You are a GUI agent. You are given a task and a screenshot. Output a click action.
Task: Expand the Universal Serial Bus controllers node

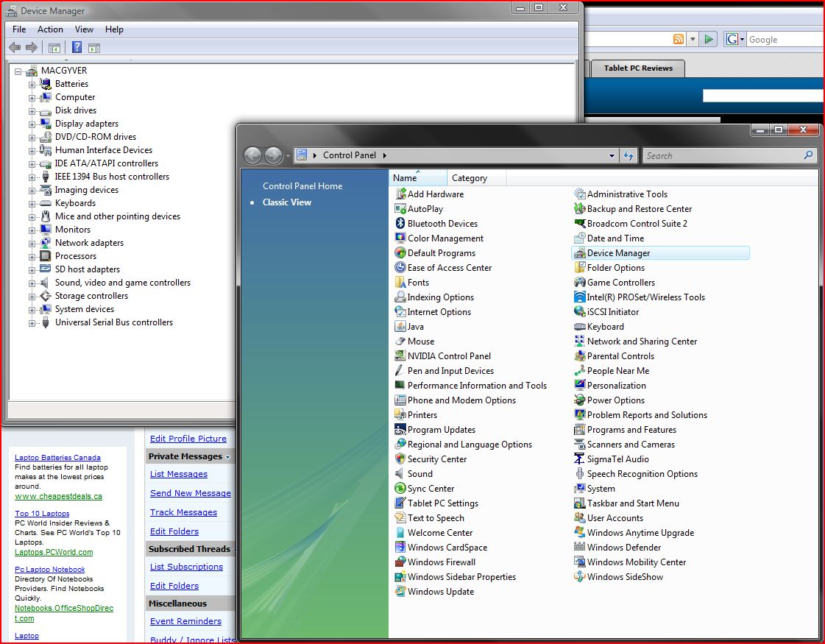(x=32, y=323)
